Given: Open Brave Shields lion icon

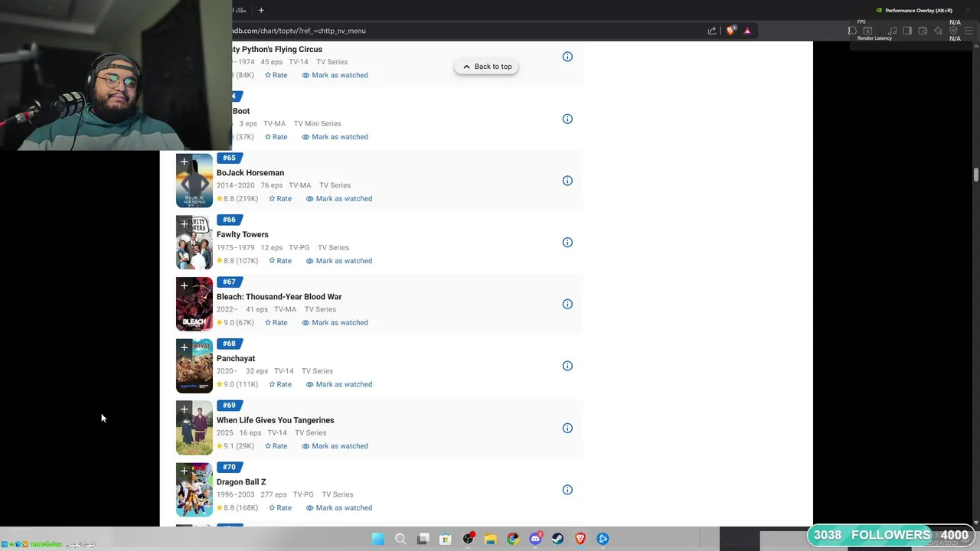Looking at the screenshot, I should click(x=731, y=31).
